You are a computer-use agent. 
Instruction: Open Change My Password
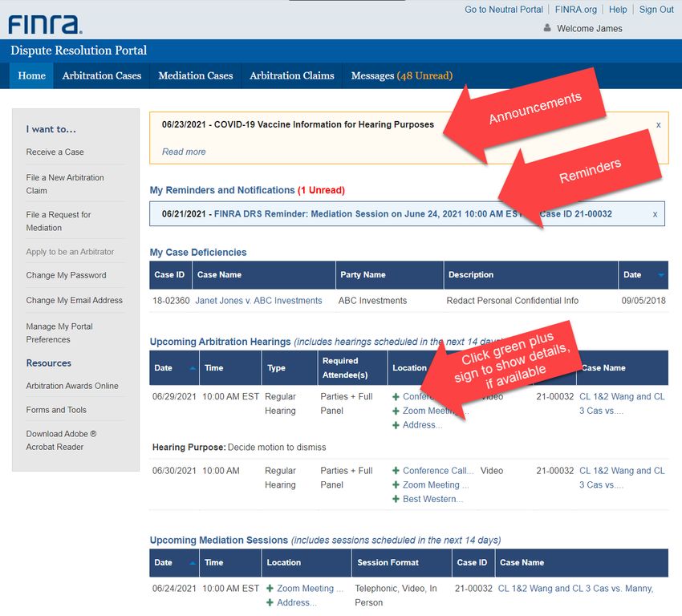tap(66, 276)
